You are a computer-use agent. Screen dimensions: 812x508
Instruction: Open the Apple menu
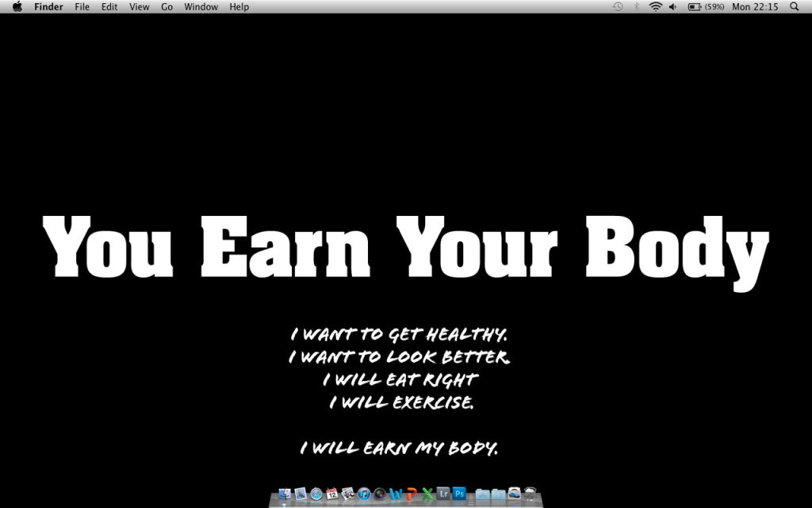16,7
